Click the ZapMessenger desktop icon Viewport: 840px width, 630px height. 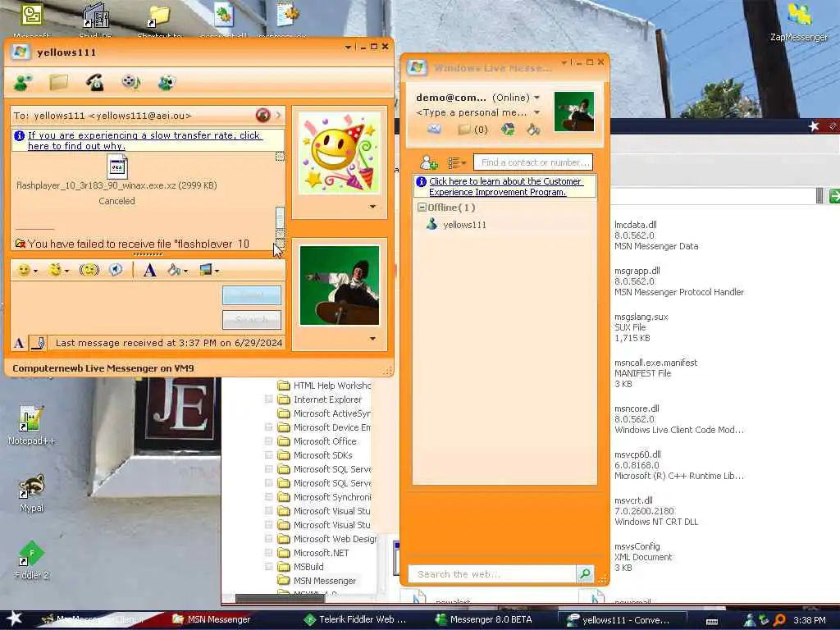coord(798,22)
